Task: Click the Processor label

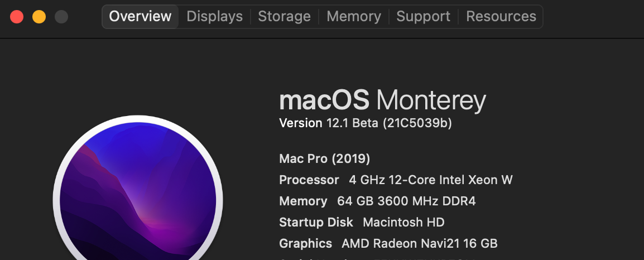Action: pos(309,180)
